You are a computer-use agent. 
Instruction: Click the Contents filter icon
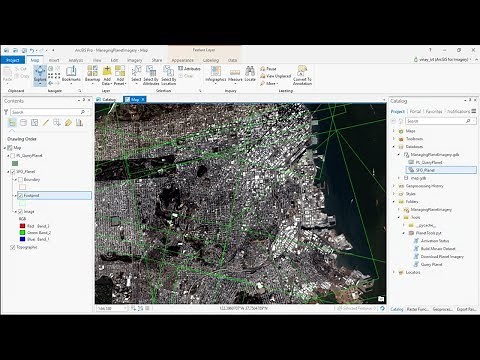pos(6,112)
